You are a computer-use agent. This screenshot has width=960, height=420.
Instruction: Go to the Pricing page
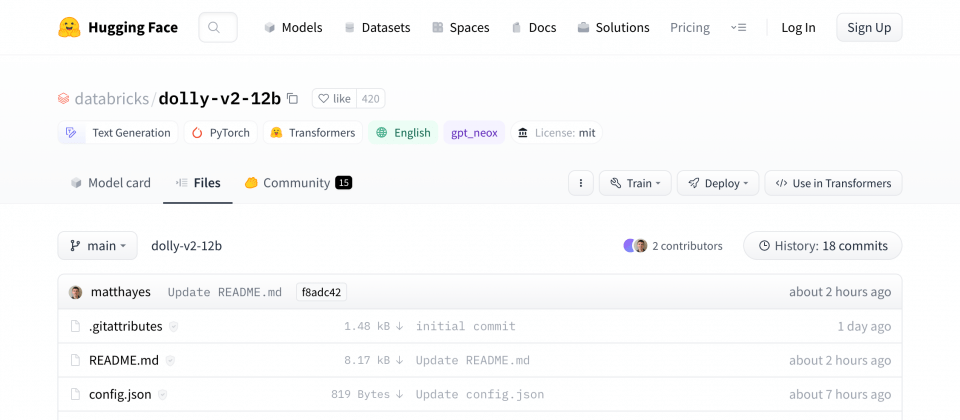click(x=690, y=28)
